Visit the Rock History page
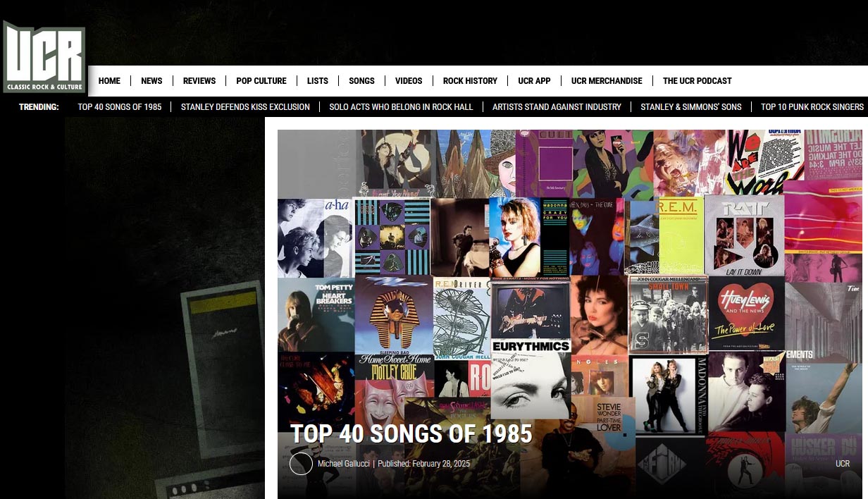868x499 pixels. [x=470, y=81]
